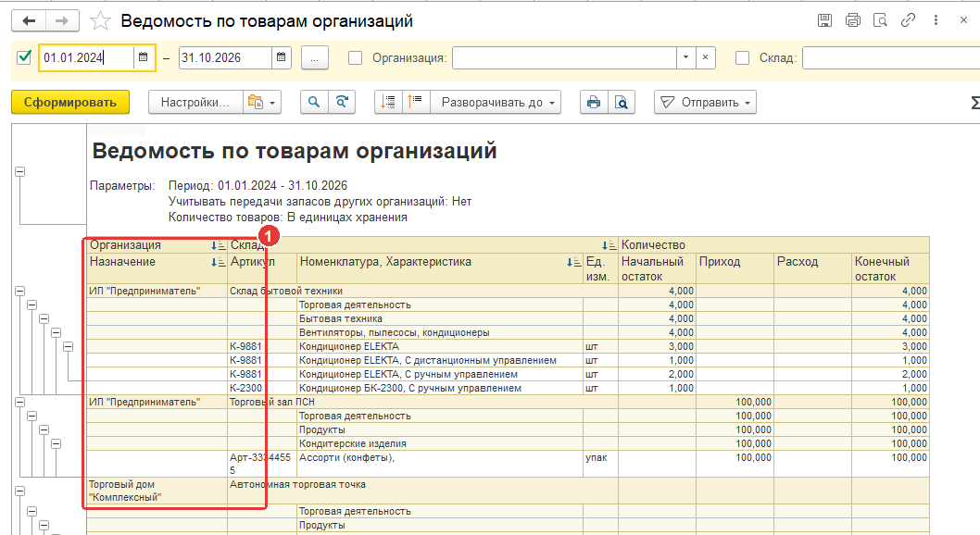
Task: Save the report with the diskette icon
Action: pyautogui.click(x=825, y=20)
